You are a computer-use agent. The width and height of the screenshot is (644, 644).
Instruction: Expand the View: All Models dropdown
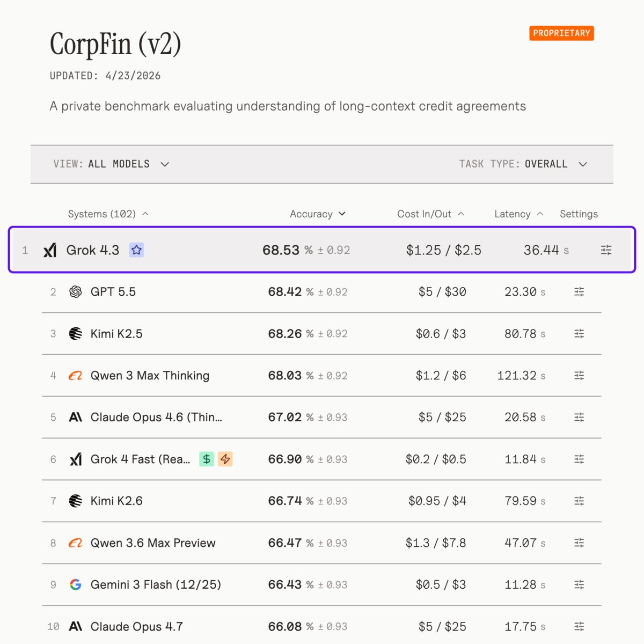point(111,164)
